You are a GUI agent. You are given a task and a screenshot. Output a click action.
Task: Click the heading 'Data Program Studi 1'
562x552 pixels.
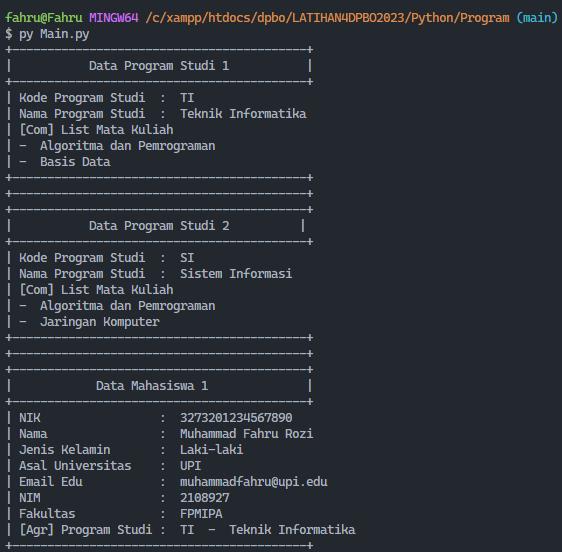point(159,66)
